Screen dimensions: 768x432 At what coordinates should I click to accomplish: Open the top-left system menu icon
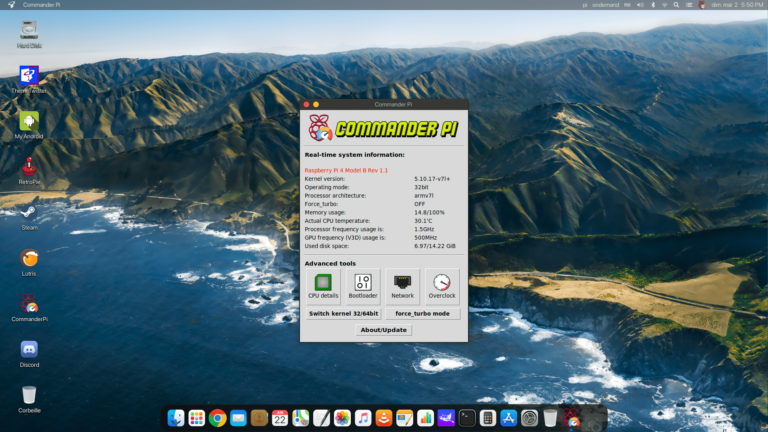[x=11, y=4]
